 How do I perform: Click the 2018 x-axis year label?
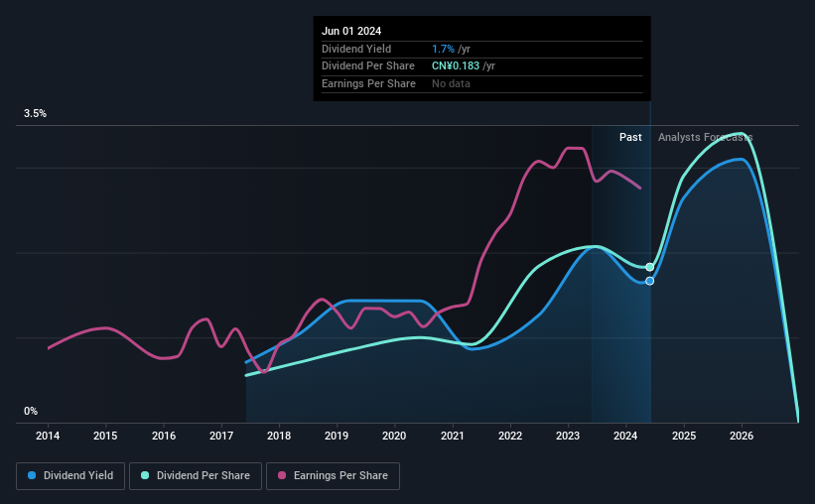click(279, 436)
